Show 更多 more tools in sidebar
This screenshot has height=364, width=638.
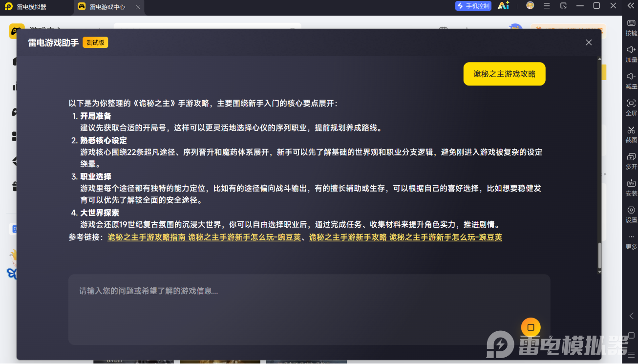(x=631, y=241)
